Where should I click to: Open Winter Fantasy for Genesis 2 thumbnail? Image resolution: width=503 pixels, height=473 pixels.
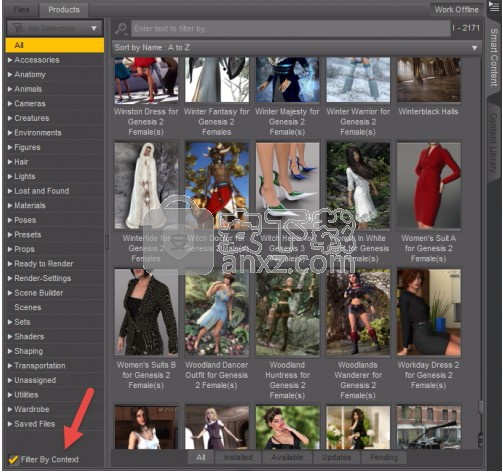pos(217,79)
